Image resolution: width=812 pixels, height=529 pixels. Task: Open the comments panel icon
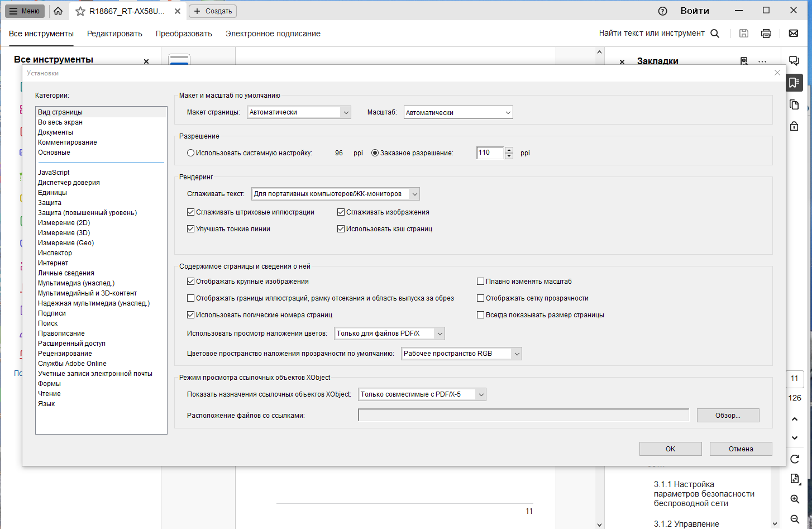pos(794,61)
